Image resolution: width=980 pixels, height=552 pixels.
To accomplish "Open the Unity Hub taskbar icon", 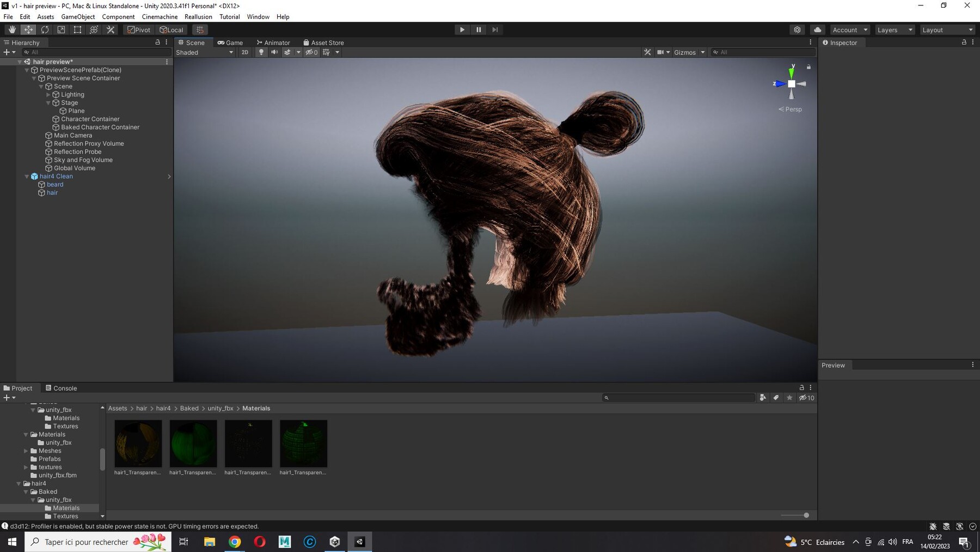I will pyautogui.click(x=334, y=542).
